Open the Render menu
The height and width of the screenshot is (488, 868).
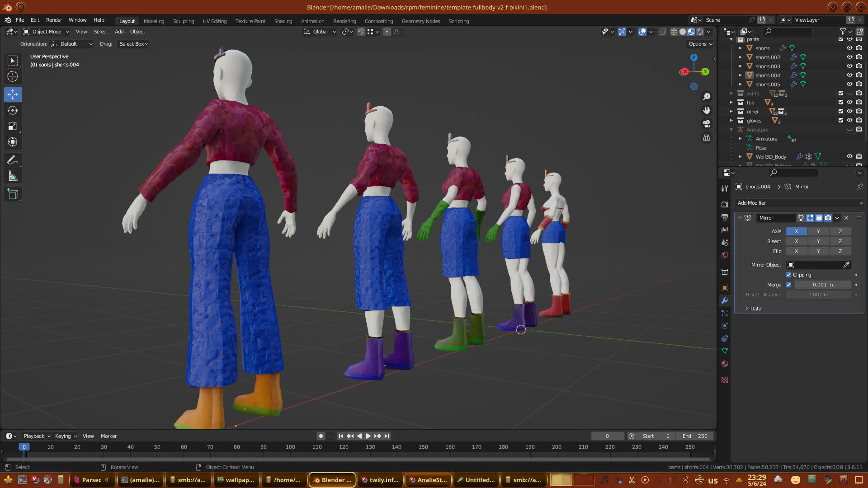tap(54, 20)
